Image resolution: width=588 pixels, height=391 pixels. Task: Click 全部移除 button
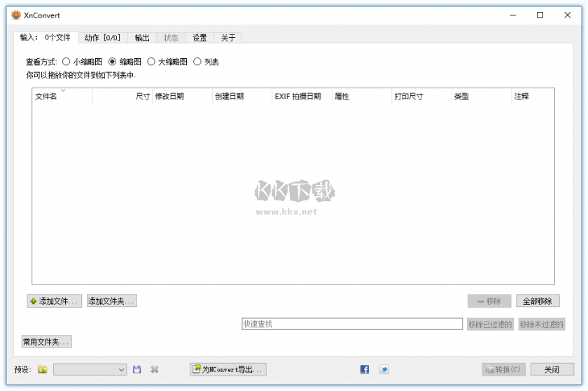(538, 301)
